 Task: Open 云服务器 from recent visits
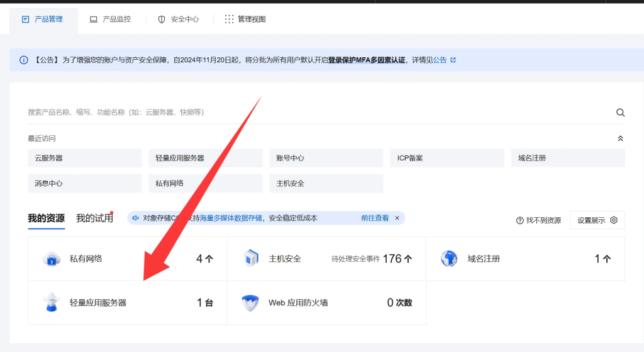pos(85,158)
